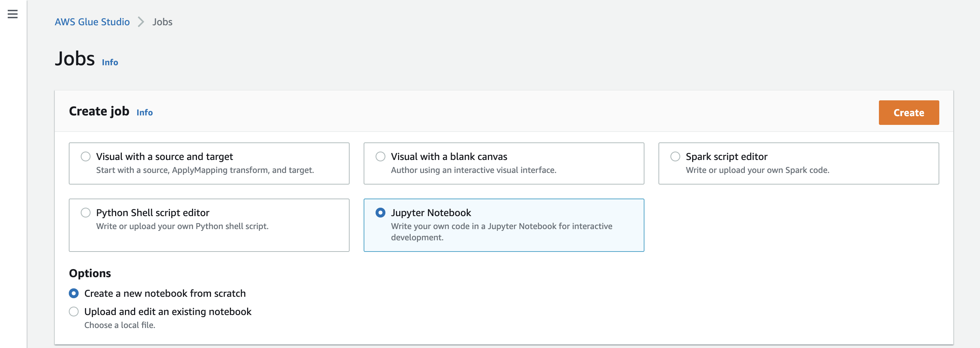
Task: Open Info link next to Create job
Action: (144, 113)
